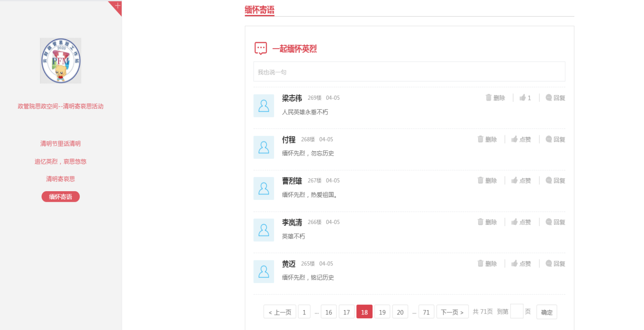Click 梁志伟's user avatar icon
The image size is (644, 330).
point(264,106)
